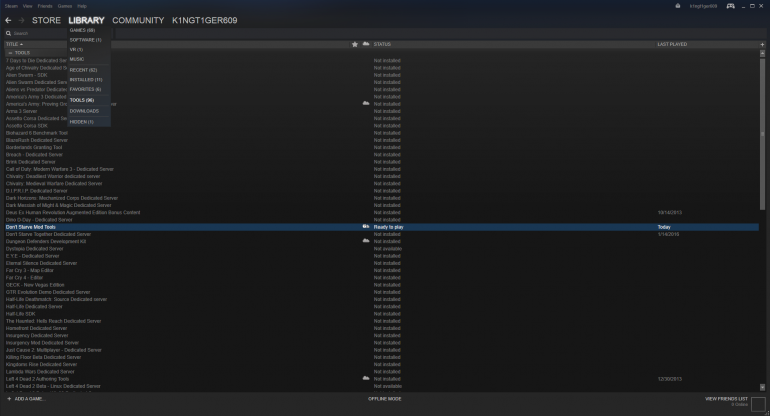The image size is (770, 416).
Task: Open the Steam menu
Action: [x=11, y=6]
